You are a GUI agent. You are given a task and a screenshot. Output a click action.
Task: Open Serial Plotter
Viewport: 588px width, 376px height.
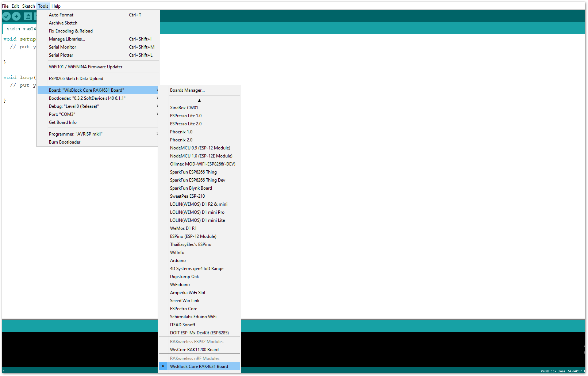pyautogui.click(x=98, y=55)
